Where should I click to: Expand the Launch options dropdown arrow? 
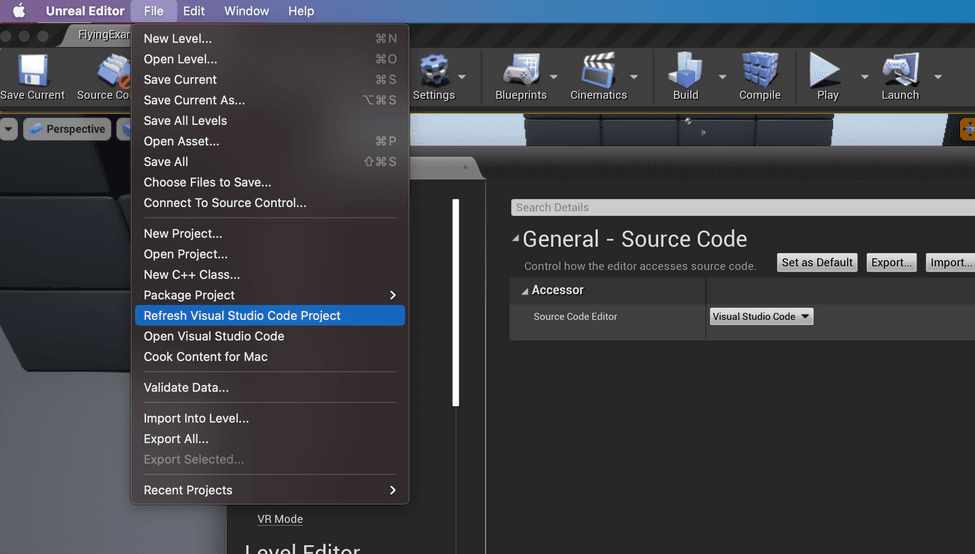[x=938, y=76]
